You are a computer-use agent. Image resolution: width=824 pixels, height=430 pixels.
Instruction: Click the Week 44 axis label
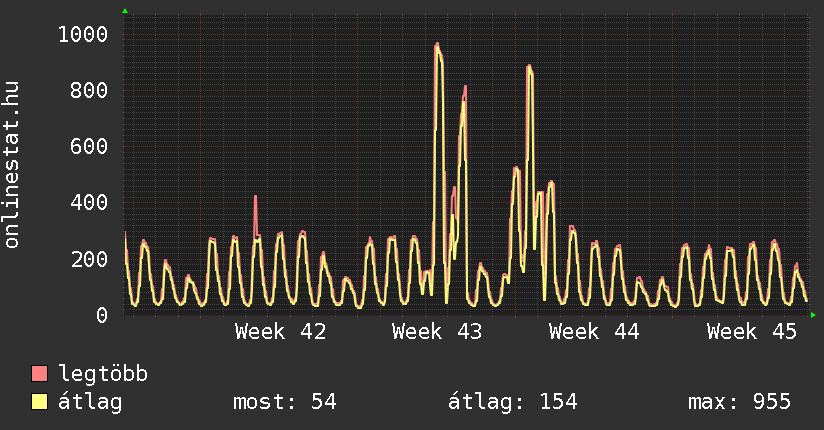(594, 331)
